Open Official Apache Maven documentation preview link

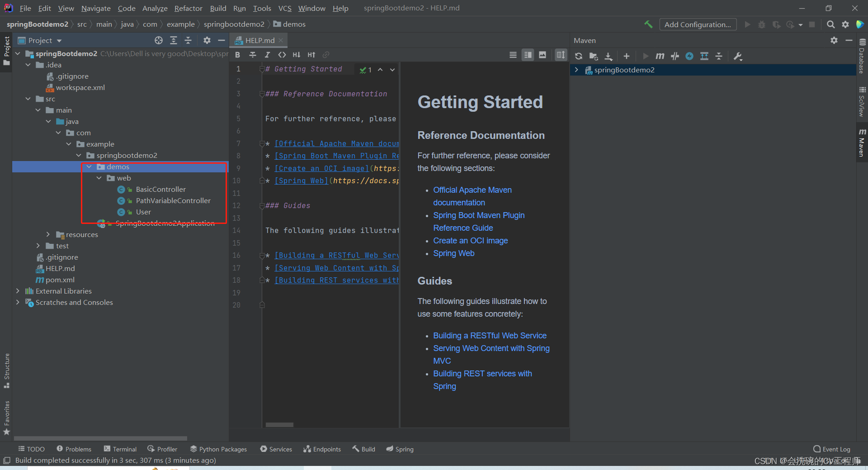tap(472, 196)
